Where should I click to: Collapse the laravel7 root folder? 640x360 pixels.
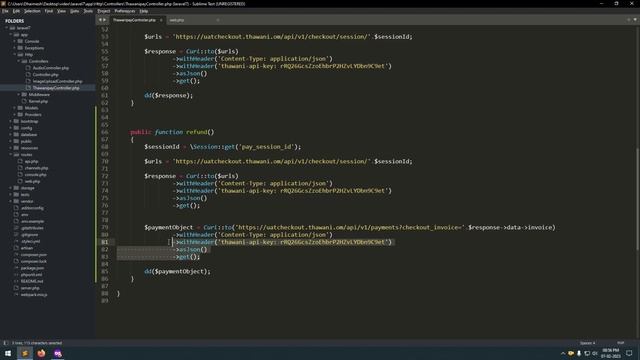(x=7, y=28)
